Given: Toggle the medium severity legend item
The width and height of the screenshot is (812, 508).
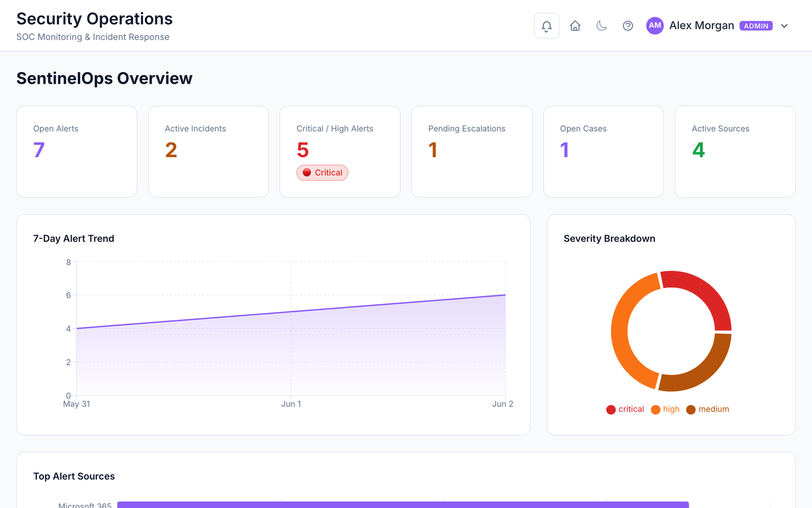Looking at the screenshot, I should pyautogui.click(x=707, y=409).
